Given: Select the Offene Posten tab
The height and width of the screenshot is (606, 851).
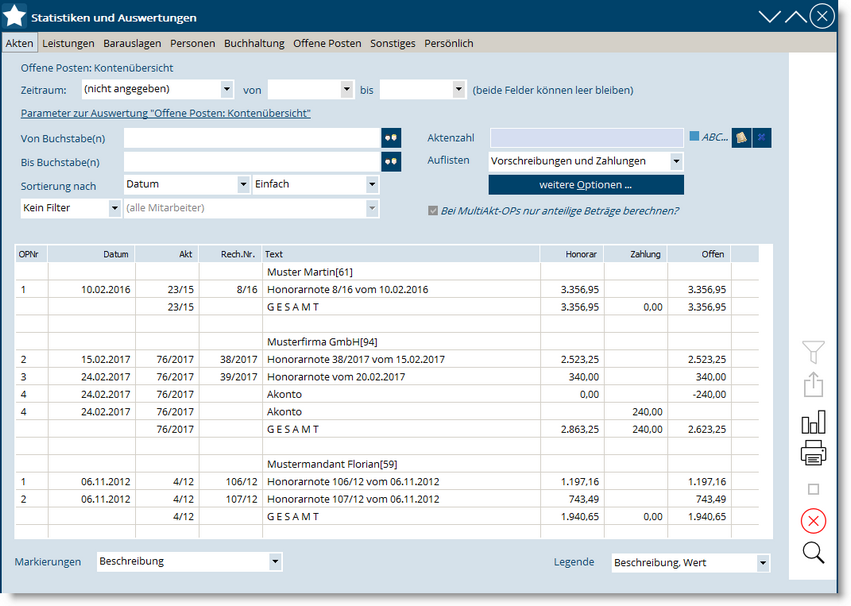Looking at the screenshot, I should (x=327, y=43).
